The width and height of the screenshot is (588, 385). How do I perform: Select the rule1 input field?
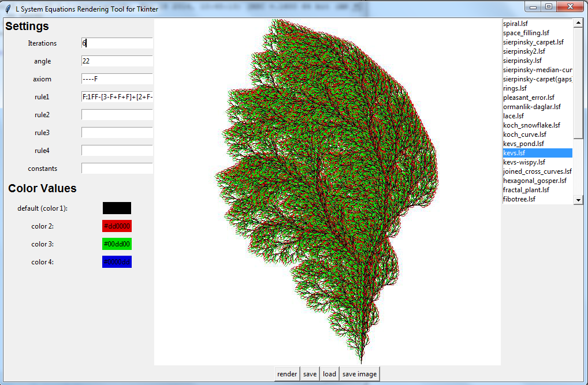pos(117,97)
